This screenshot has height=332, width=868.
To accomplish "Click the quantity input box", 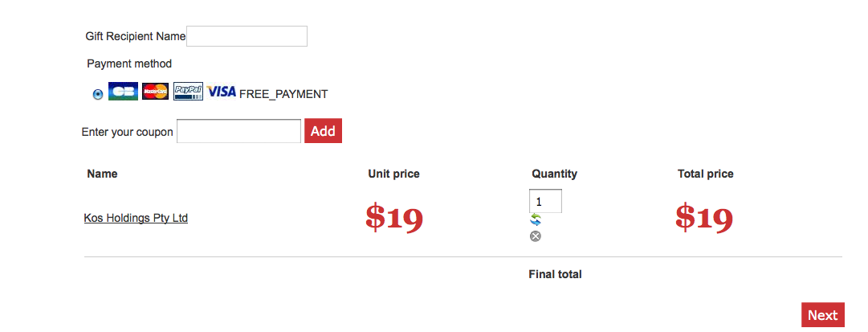I will (545, 201).
